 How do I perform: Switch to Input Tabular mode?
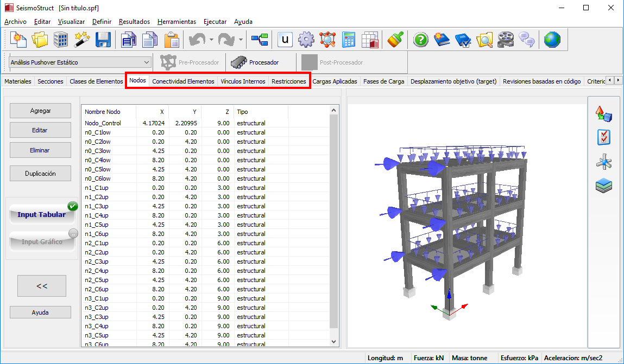click(x=42, y=214)
